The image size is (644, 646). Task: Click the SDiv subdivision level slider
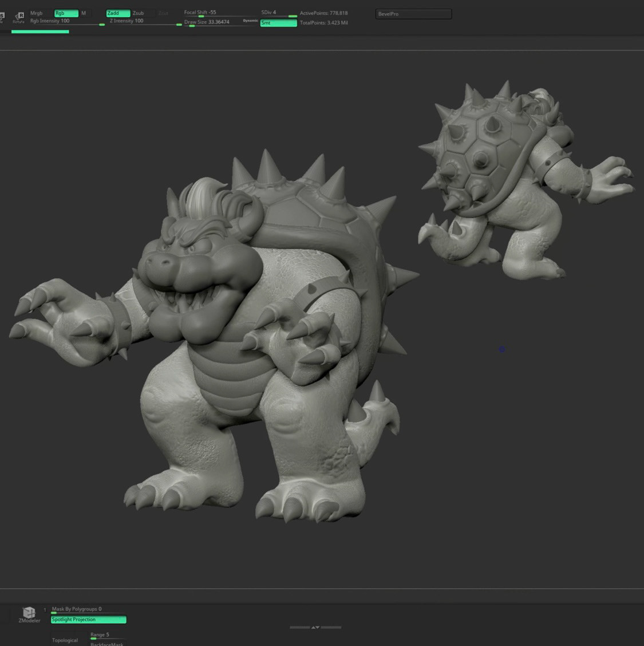[x=278, y=13]
